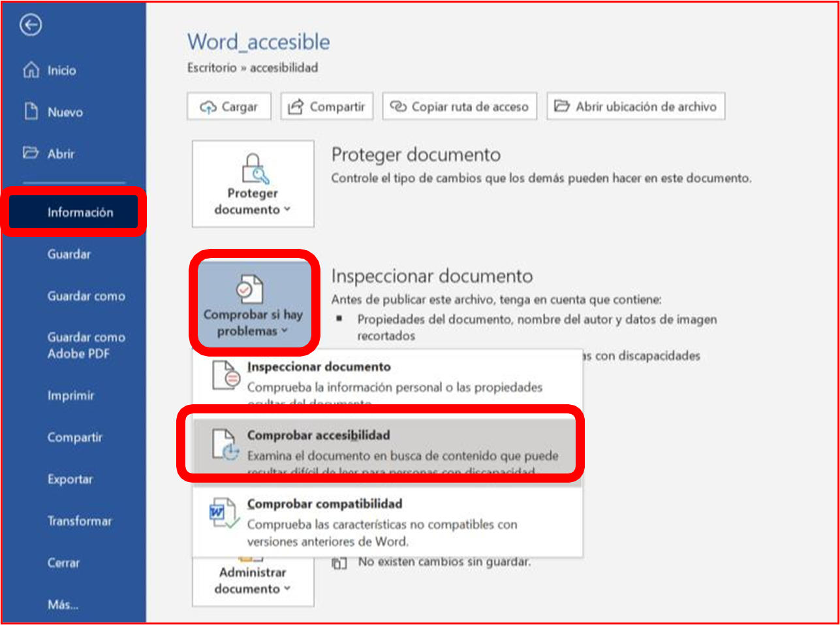Select Nuevo in the sidebar
The height and width of the screenshot is (625, 840).
65,112
